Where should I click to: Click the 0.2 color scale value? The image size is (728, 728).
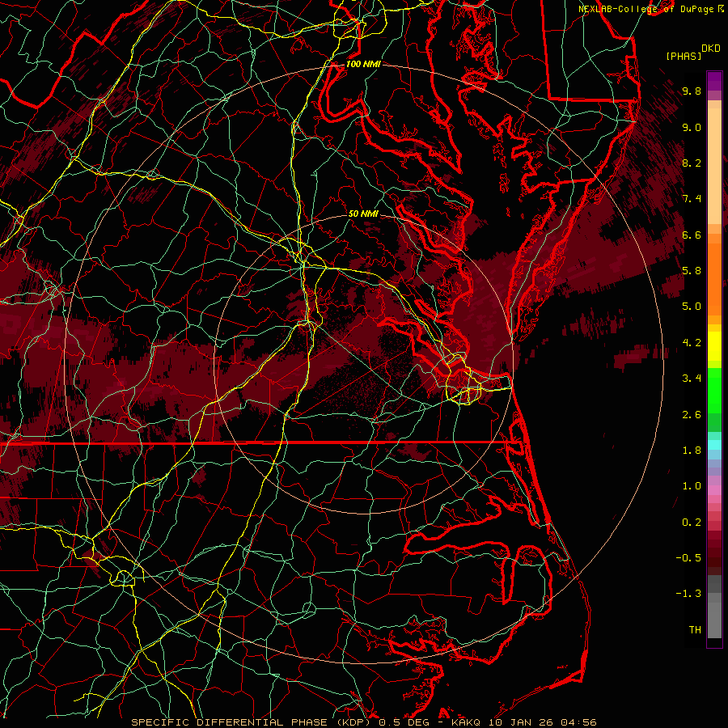point(692,523)
